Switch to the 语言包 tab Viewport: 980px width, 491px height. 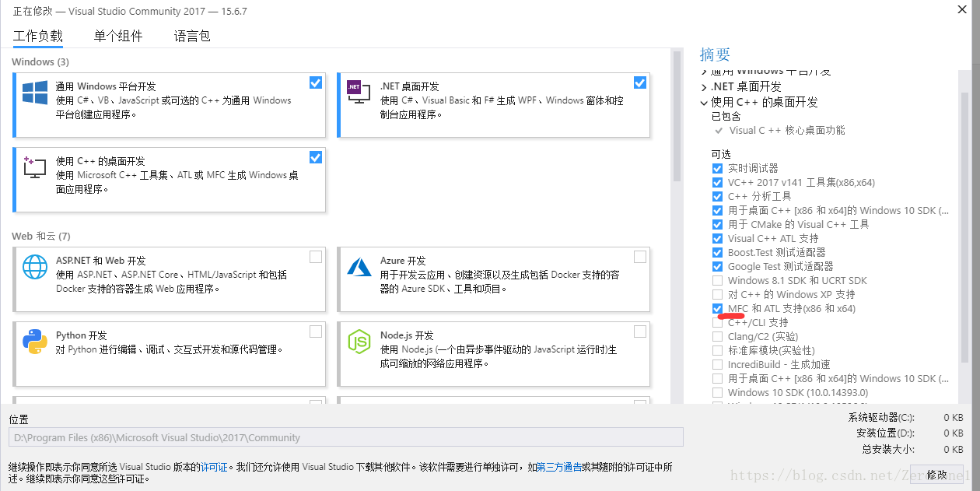192,36
